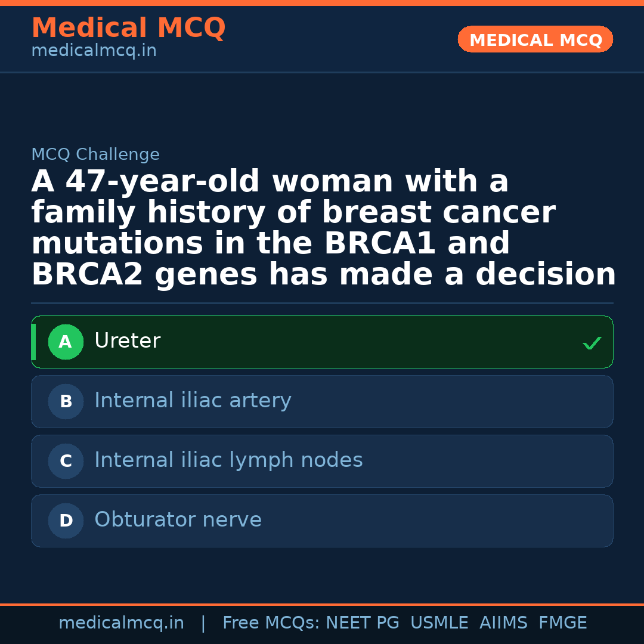Click the B option circle icon
The image size is (644, 644).
66,401
